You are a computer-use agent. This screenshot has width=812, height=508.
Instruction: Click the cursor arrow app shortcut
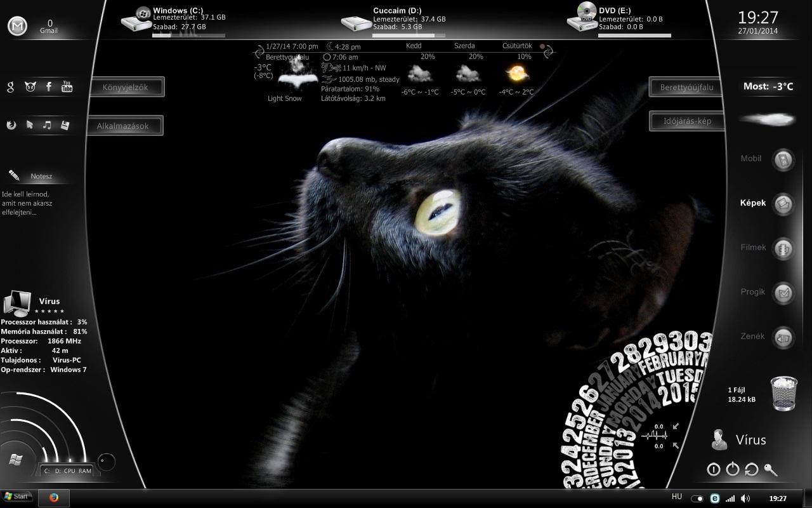[x=29, y=125]
